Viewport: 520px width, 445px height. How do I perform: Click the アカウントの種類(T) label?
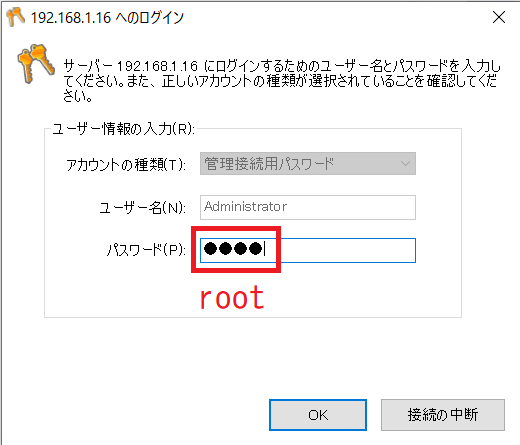[x=126, y=165]
